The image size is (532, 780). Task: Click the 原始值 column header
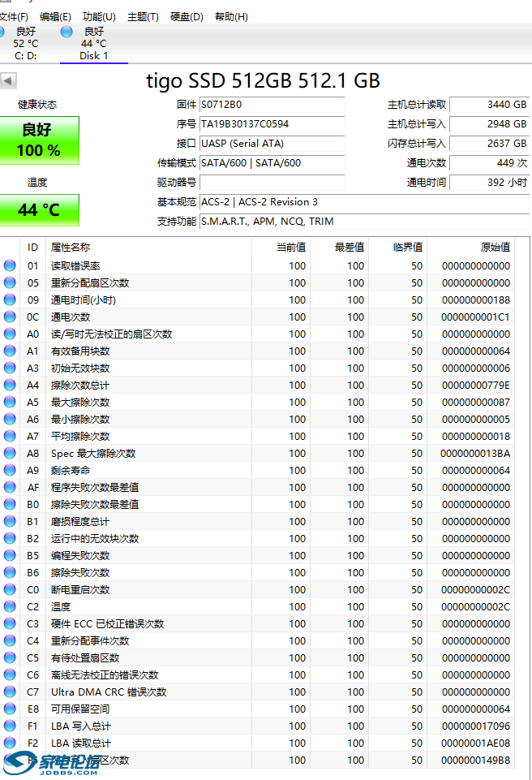tap(471, 248)
